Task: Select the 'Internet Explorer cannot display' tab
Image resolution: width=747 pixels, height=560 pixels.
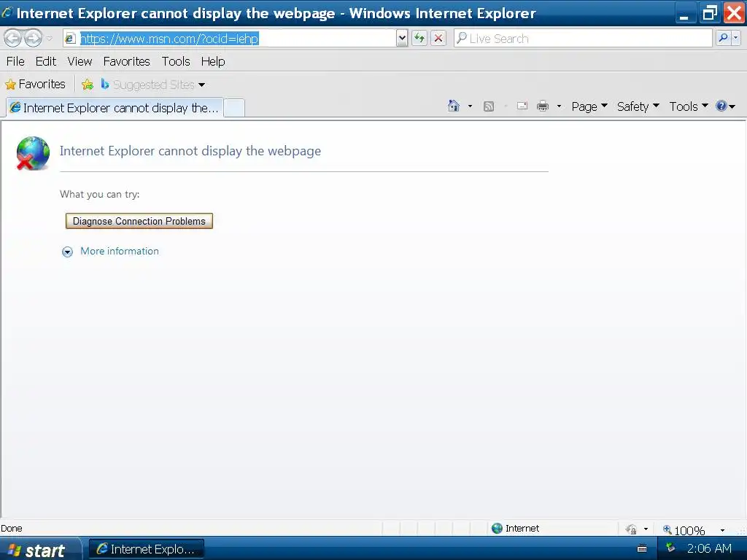Action: (115, 108)
